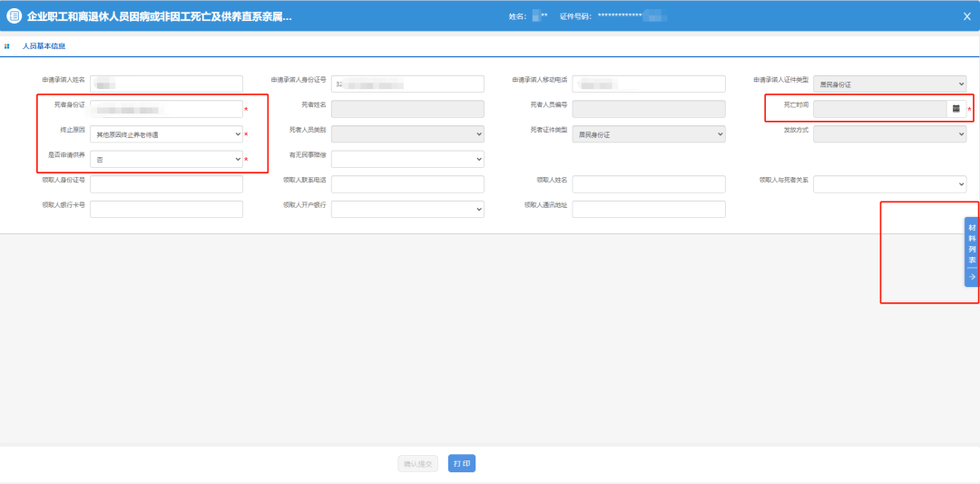Viewport: 980px width, 484px height.
Task: Click the 死者姓名 field
Action: pyautogui.click(x=407, y=109)
